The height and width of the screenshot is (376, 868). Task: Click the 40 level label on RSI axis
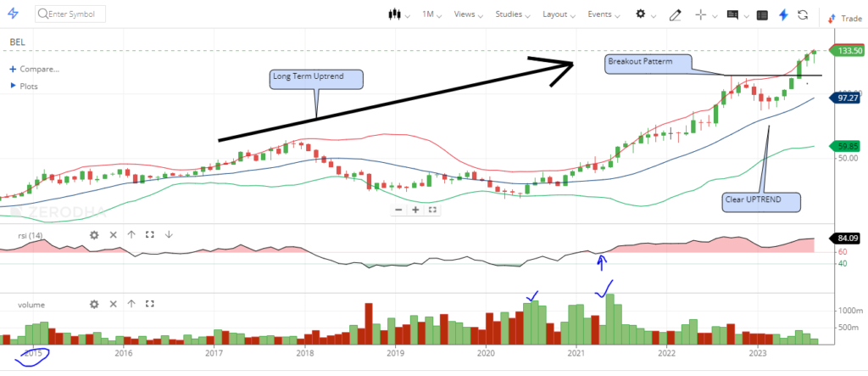pos(843,263)
